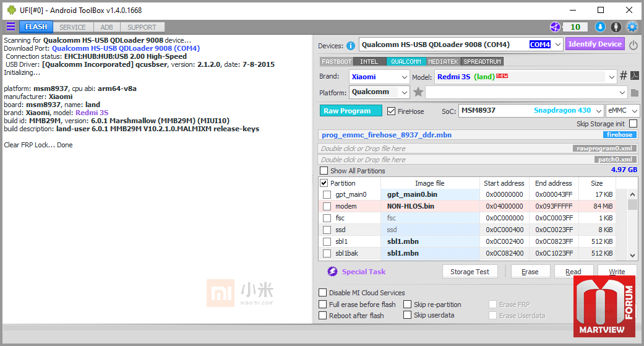Screen dimensions: 644x346
Task: Click the purple globe icon
Action: click(555, 27)
